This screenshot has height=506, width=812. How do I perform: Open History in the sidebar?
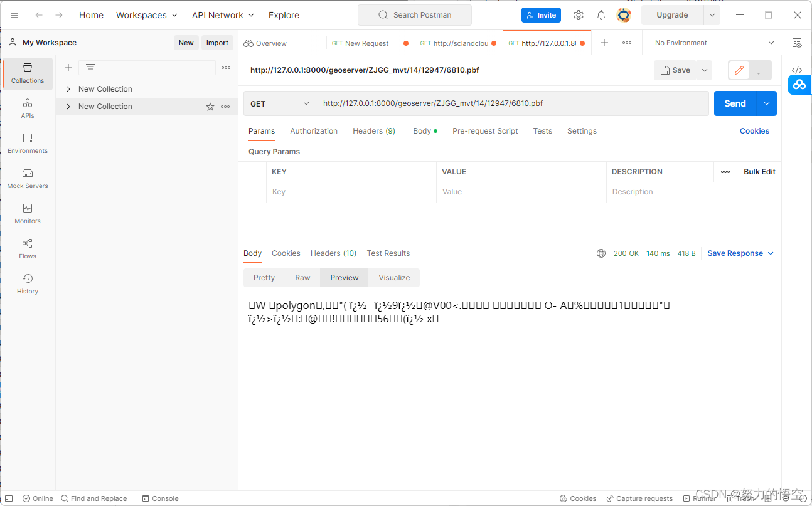(x=28, y=284)
